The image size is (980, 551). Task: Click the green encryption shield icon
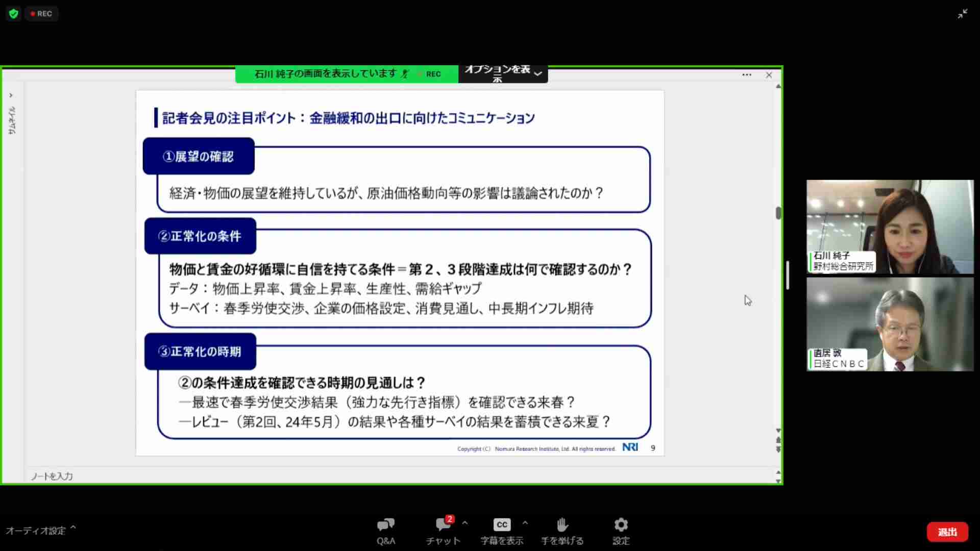click(14, 14)
